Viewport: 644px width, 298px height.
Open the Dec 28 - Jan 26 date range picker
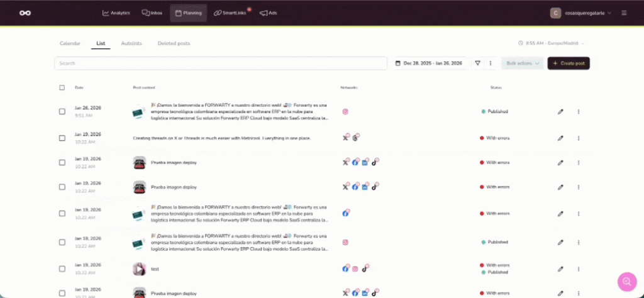click(429, 63)
